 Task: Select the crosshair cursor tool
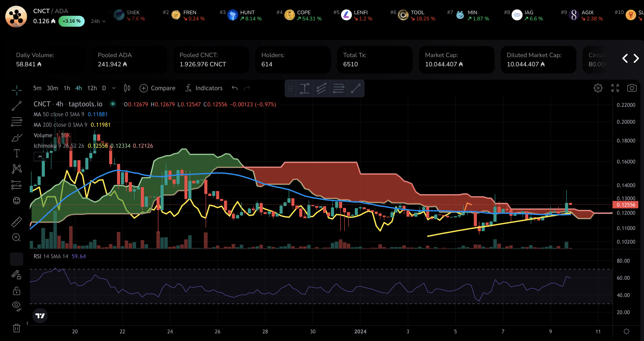tap(17, 90)
